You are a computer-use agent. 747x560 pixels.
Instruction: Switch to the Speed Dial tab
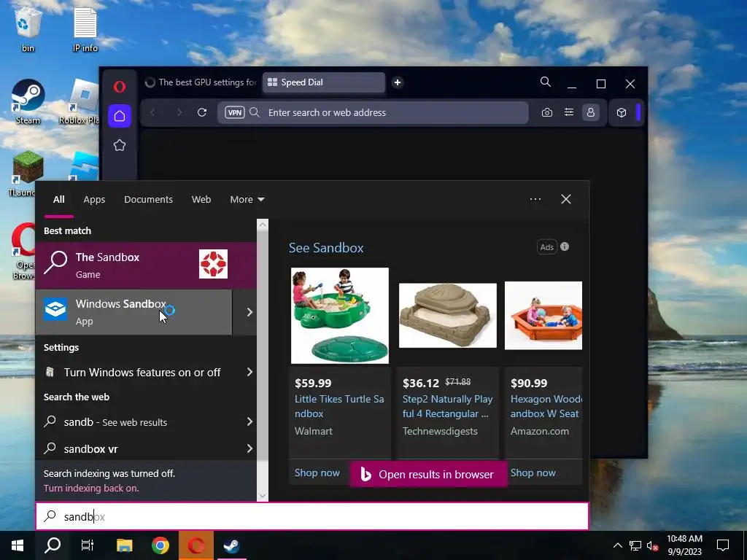(x=323, y=82)
